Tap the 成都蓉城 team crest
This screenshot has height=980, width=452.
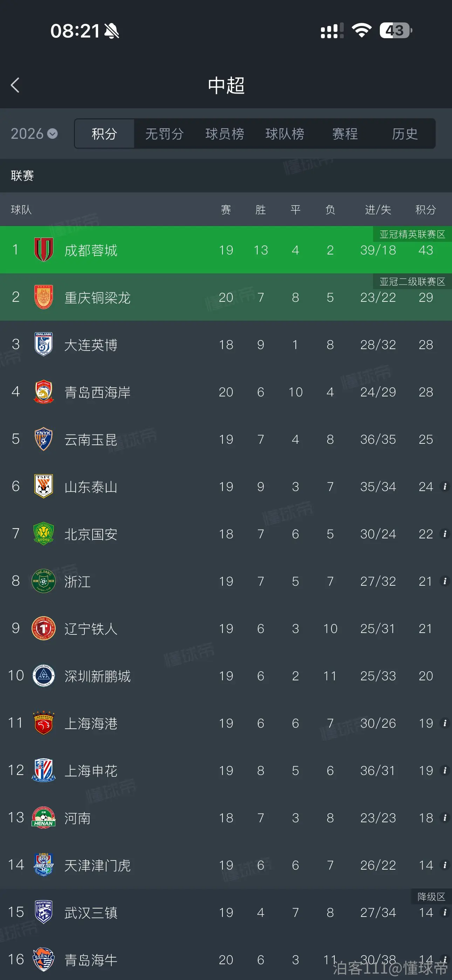[x=44, y=250]
